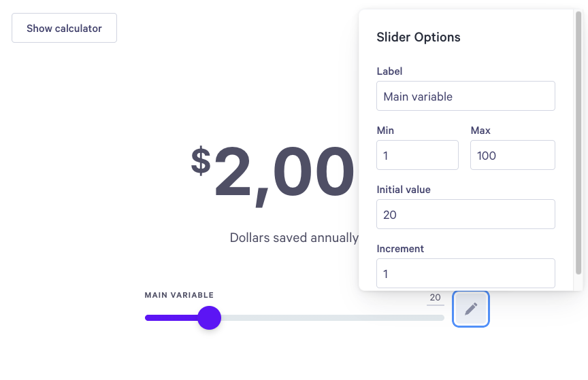Click the large dollar amount result
Viewport: 588px width, 380px height.
273,173
